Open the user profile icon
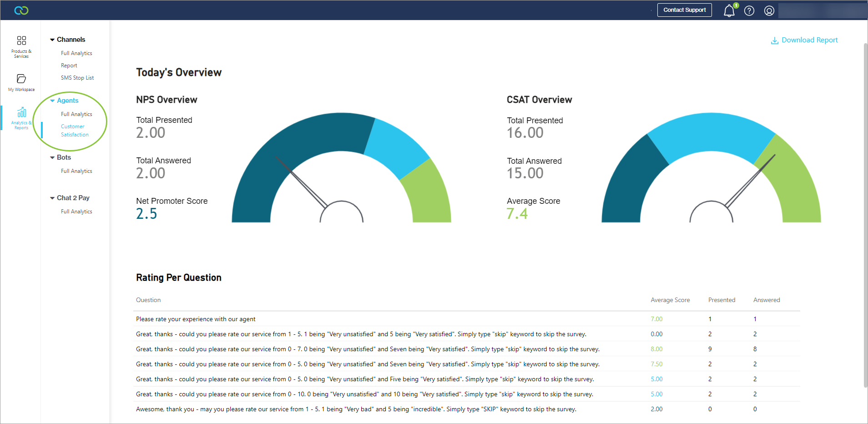 (769, 10)
